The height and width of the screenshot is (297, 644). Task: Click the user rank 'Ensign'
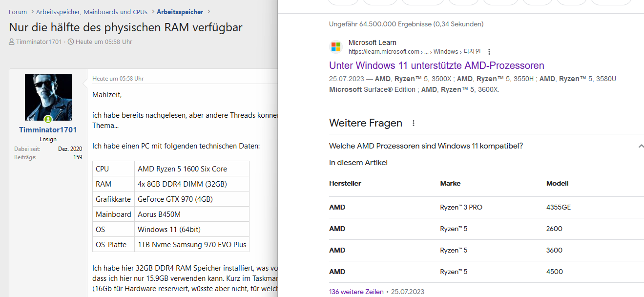[48, 139]
